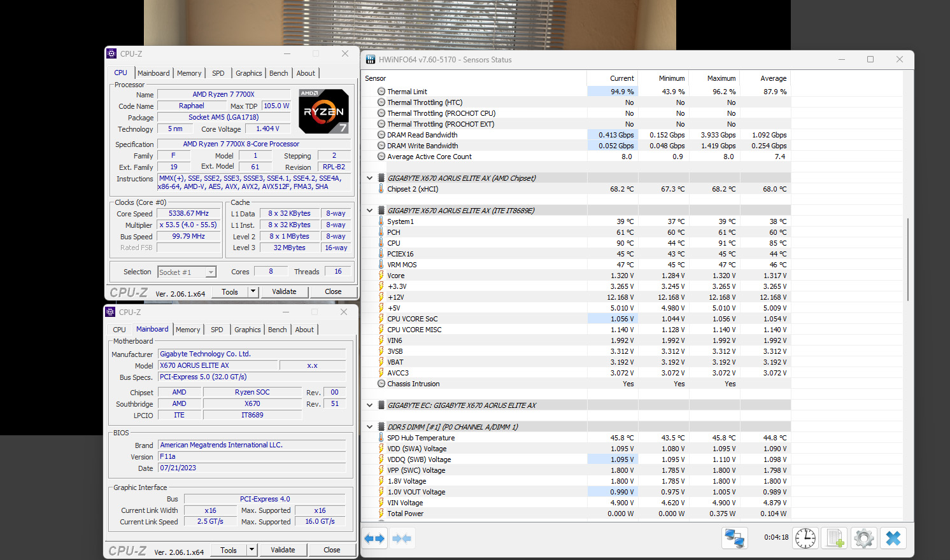This screenshot has height=560, width=950.
Task: Close sensors with the blue X icon
Action: 893,538
